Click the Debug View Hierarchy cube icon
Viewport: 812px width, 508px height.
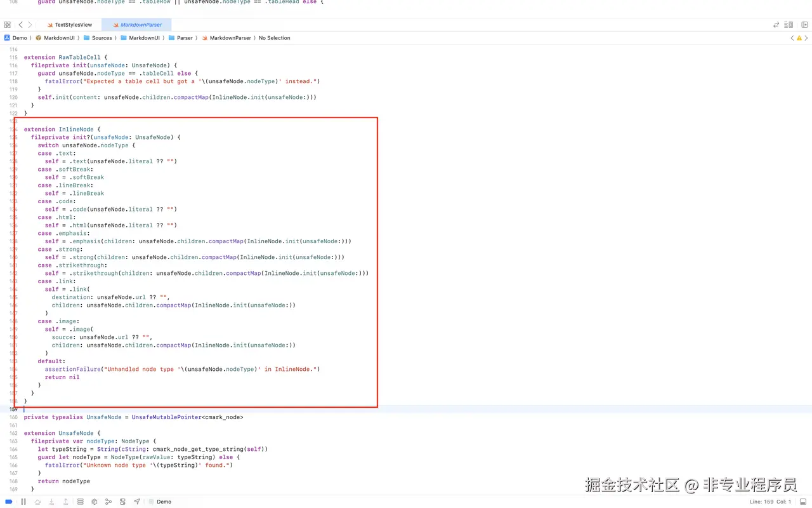pyautogui.click(x=95, y=502)
